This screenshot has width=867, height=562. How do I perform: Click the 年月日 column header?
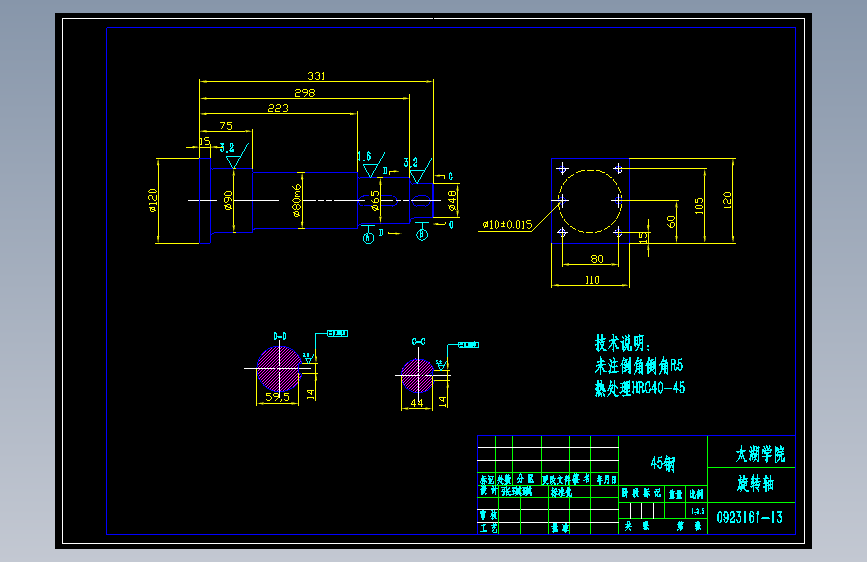click(606, 480)
